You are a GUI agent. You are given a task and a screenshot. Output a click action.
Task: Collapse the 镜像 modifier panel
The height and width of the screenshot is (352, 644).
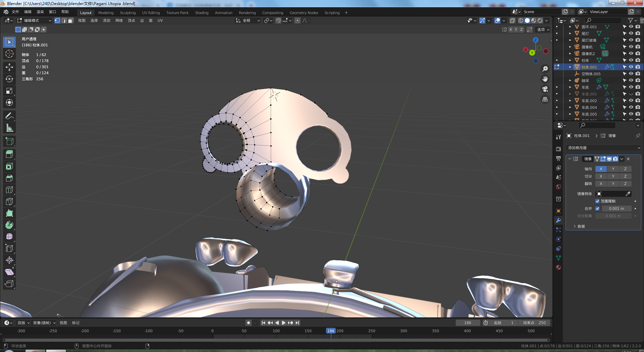(x=570, y=159)
